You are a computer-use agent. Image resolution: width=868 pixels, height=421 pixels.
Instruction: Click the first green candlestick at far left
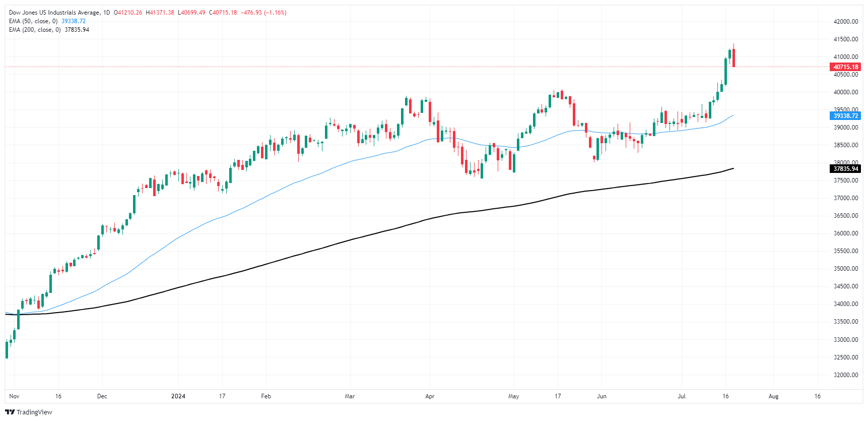(7, 349)
